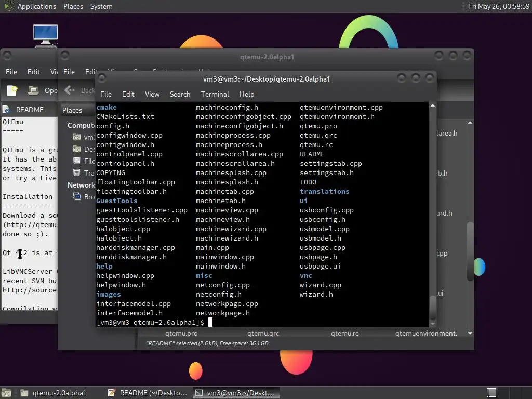Click the GuestTools directory in the terminal listing
This screenshot has width=532, height=399.
[117, 201]
